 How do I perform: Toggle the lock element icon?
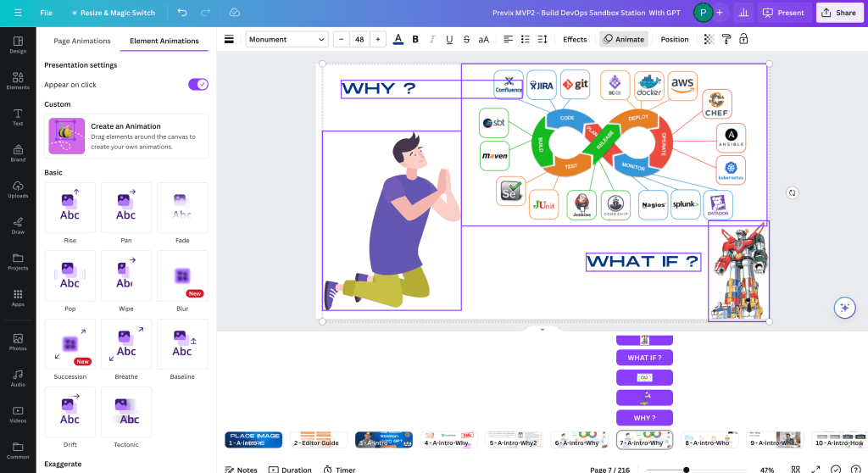coord(743,39)
